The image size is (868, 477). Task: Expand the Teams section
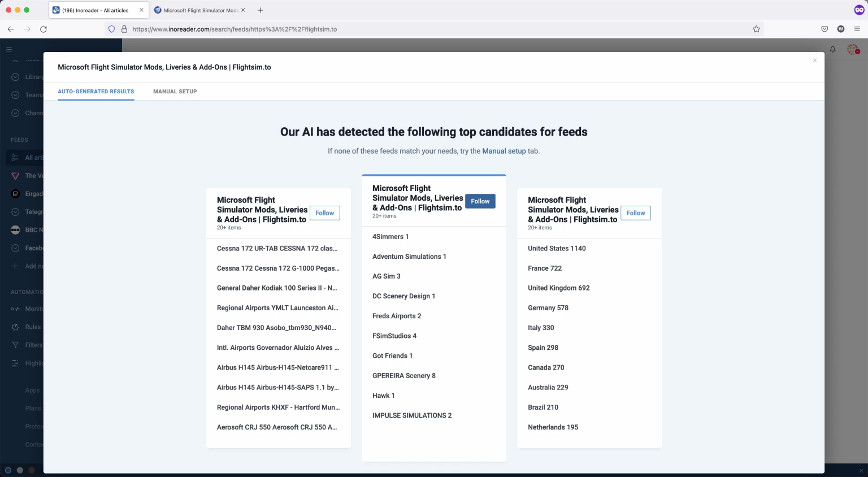15,94
